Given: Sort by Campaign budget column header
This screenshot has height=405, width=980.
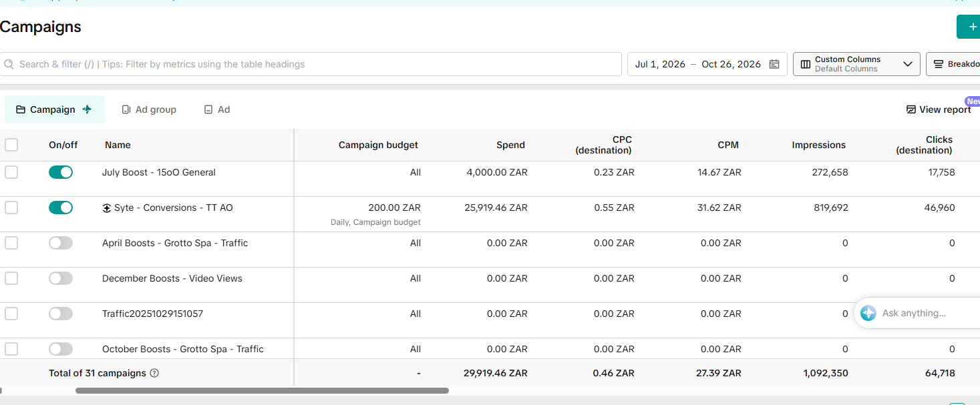Looking at the screenshot, I should [378, 145].
